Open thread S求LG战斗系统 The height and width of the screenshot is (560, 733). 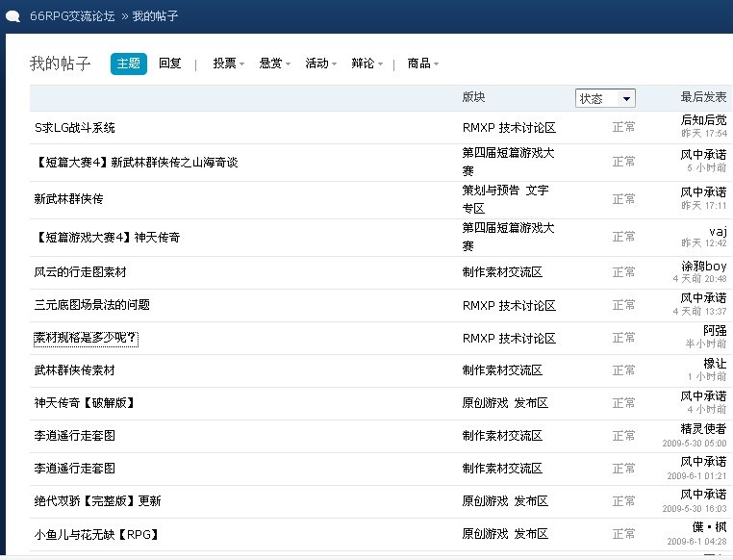pyautogui.click(x=75, y=128)
